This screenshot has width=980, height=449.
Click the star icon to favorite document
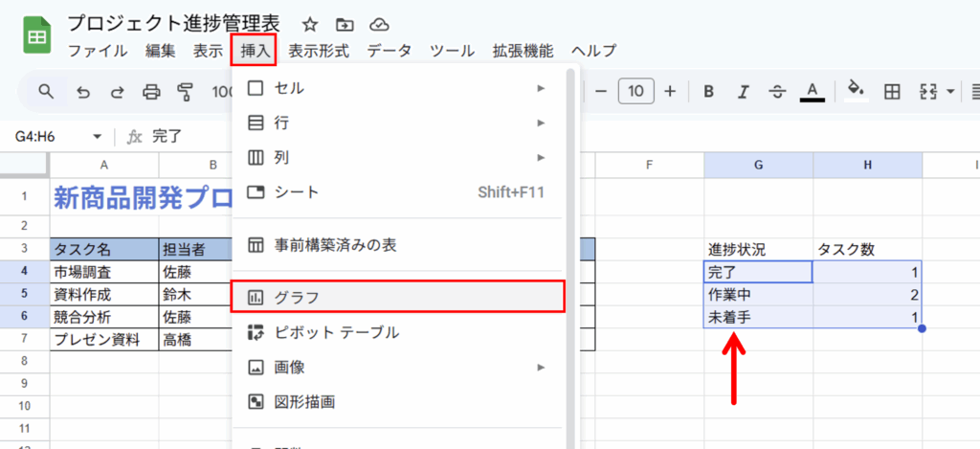click(x=310, y=25)
